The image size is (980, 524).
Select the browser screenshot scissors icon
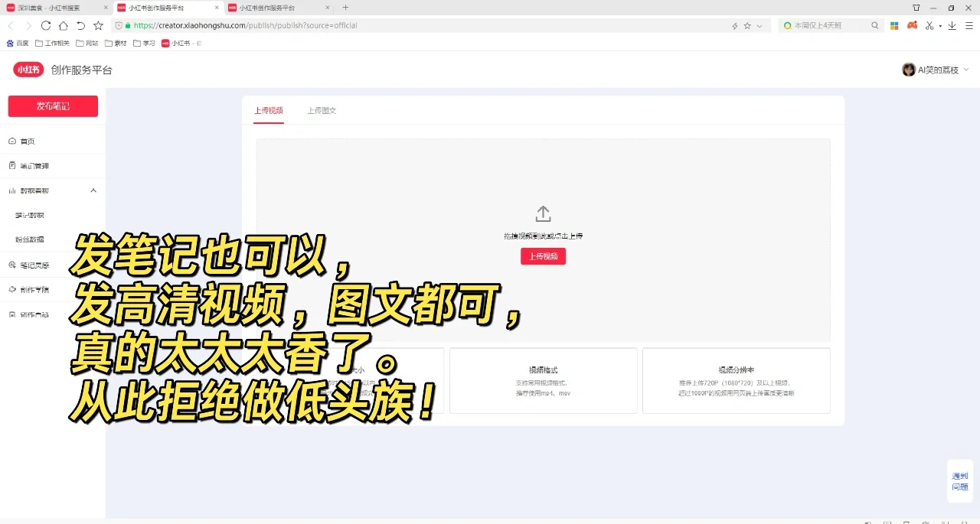(930, 25)
